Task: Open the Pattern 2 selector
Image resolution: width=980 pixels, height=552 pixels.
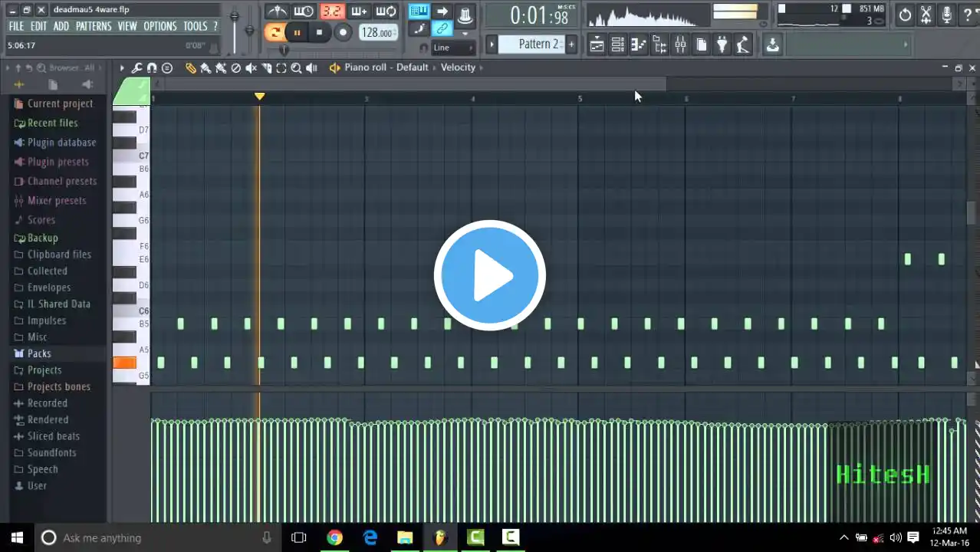Action: [x=538, y=44]
